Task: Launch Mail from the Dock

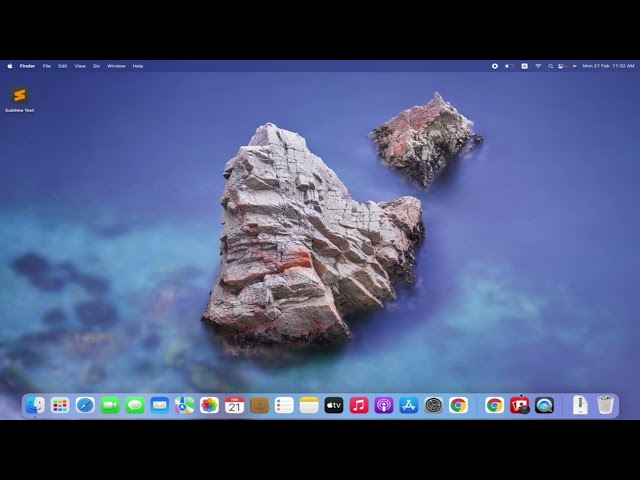Action: (x=160, y=405)
